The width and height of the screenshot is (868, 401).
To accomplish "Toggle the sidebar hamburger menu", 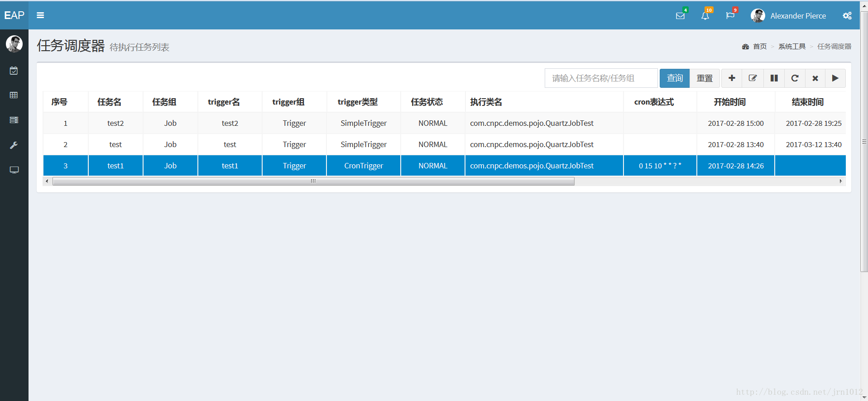I will [x=40, y=15].
